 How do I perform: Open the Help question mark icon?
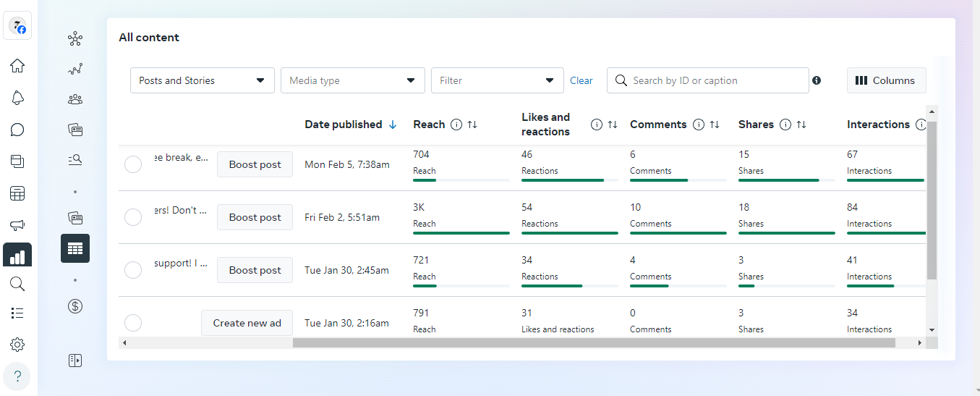[x=17, y=376]
